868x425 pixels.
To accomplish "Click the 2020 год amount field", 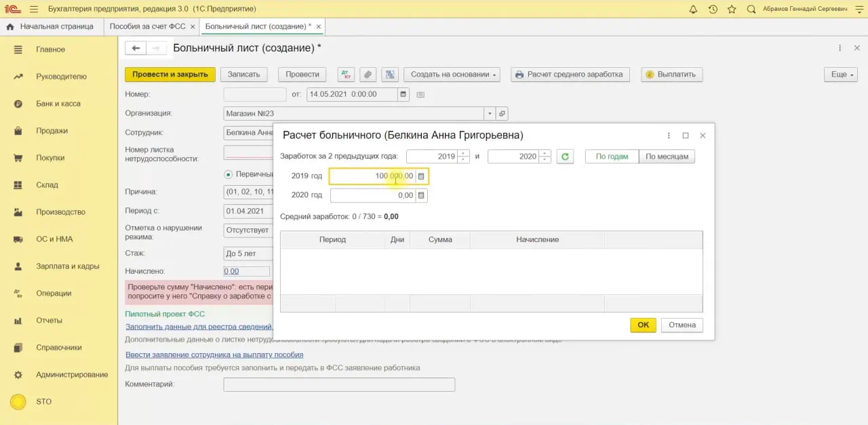I will [x=372, y=195].
